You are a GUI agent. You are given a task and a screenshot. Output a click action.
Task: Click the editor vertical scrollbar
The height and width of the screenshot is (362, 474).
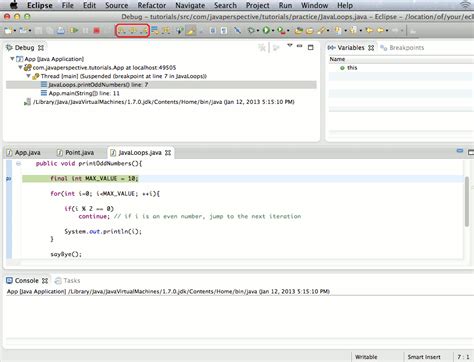click(x=467, y=202)
